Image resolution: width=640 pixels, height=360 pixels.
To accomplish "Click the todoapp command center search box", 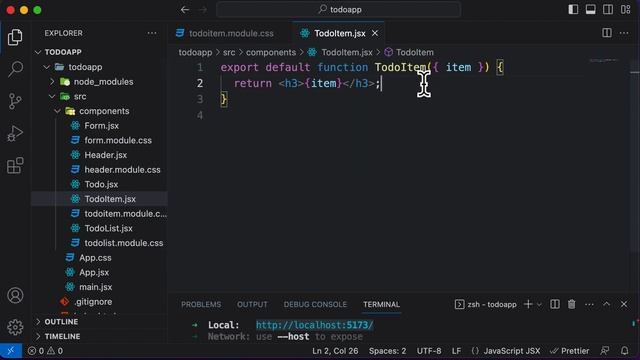I will [x=339, y=9].
